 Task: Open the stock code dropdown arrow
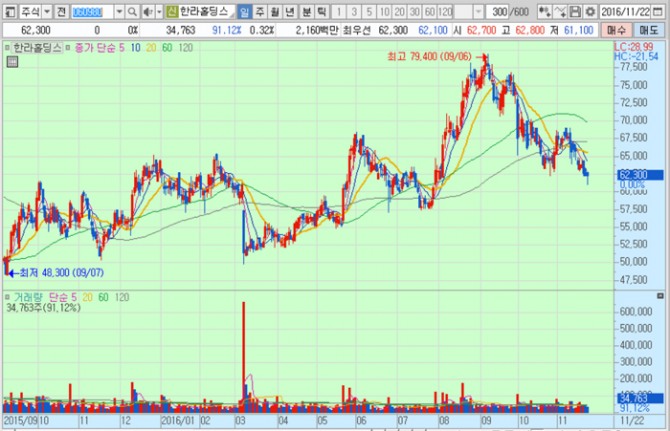click(120, 11)
